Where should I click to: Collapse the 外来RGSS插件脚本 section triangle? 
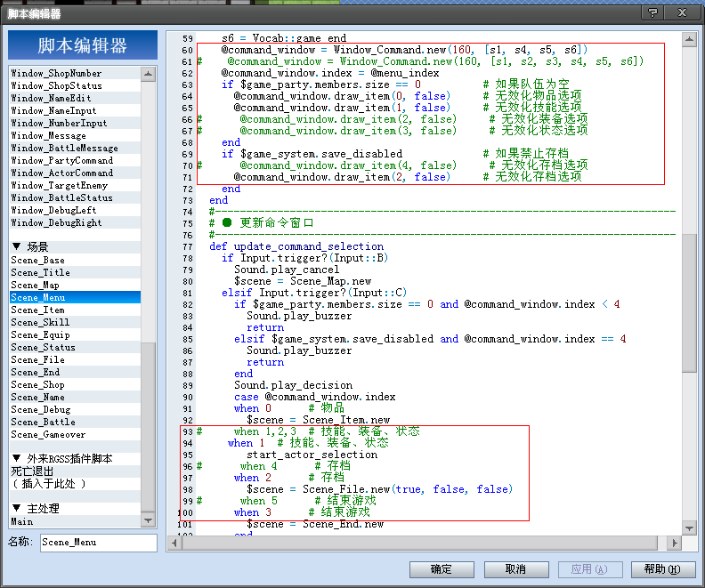(x=17, y=458)
